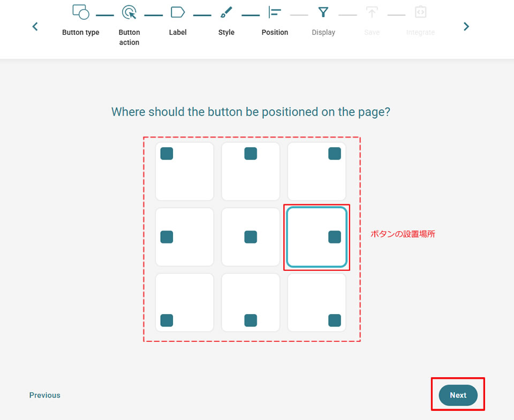Open the Display filter icon
Viewport: 514px width, 420px height.
[x=323, y=12]
